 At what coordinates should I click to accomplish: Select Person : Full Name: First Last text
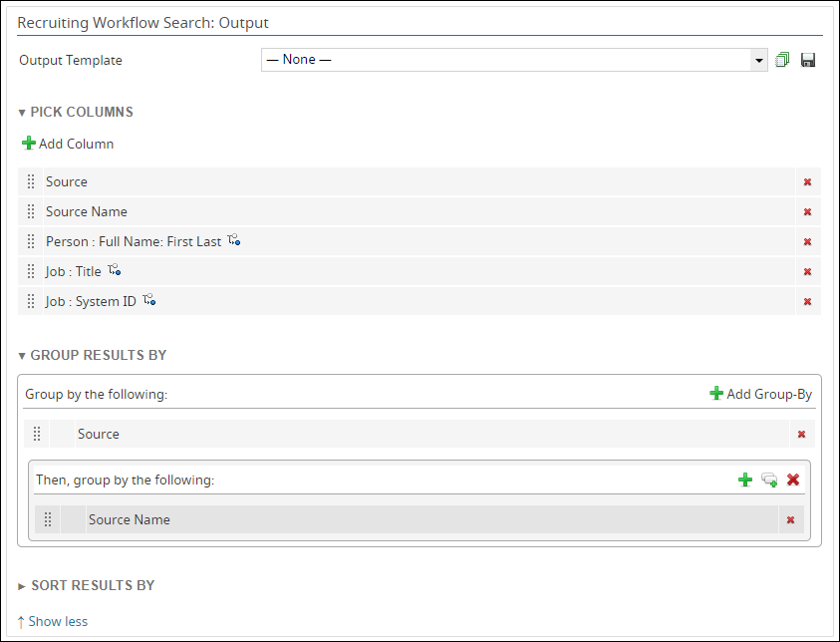click(x=134, y=241)
